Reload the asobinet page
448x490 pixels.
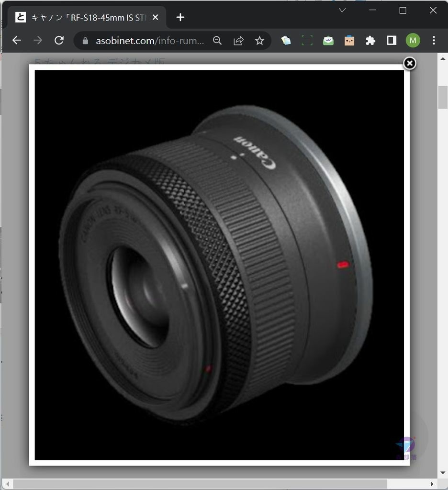click(59, 40)
